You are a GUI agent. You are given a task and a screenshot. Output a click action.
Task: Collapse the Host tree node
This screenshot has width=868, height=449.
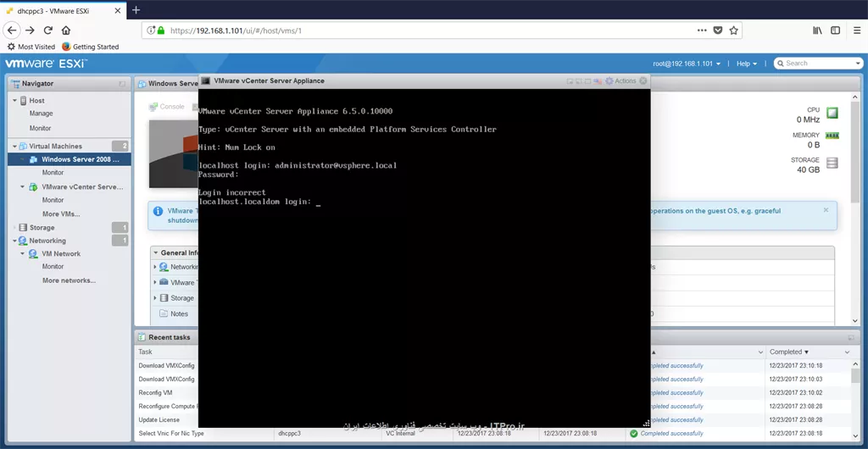click(x=15, y=101)
